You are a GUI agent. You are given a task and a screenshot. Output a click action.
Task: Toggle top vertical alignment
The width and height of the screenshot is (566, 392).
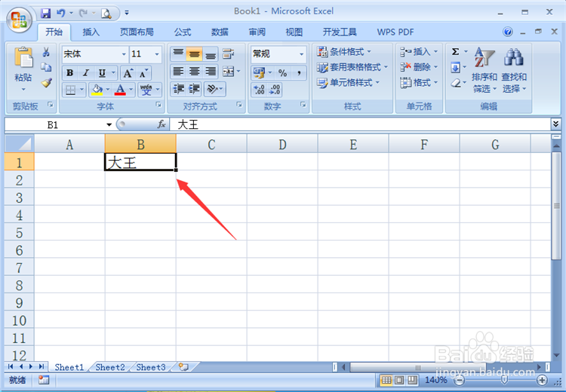coord(178,54)
